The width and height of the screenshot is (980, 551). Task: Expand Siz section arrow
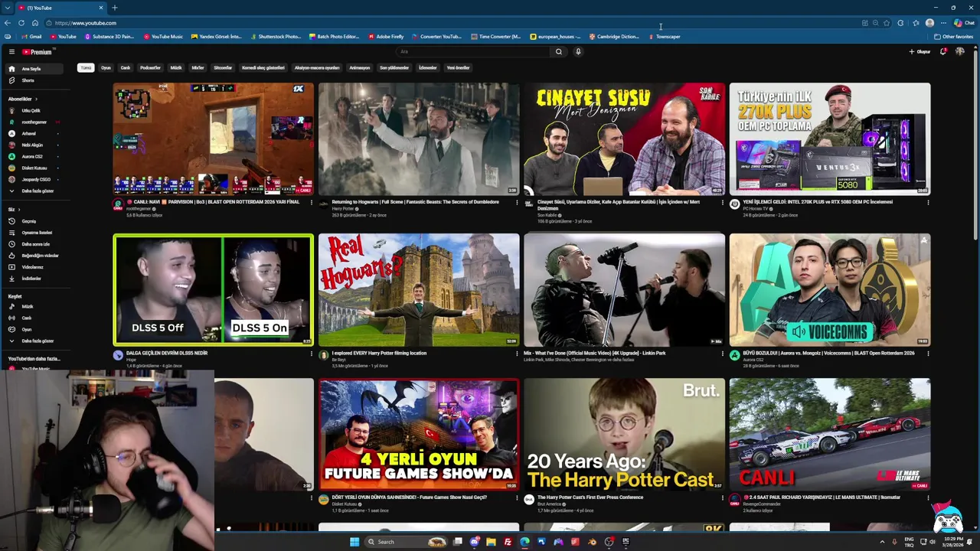[19, 210]
